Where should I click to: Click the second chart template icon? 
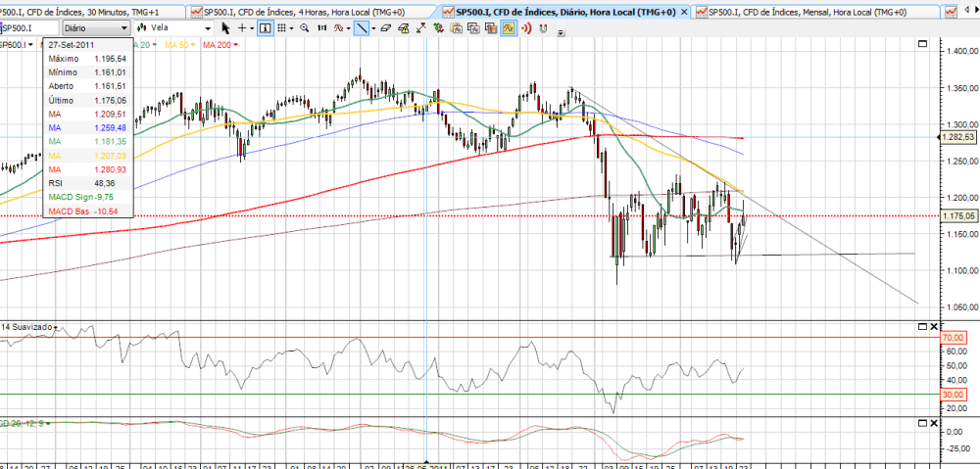pyautogui.click(x=473, y=28)
